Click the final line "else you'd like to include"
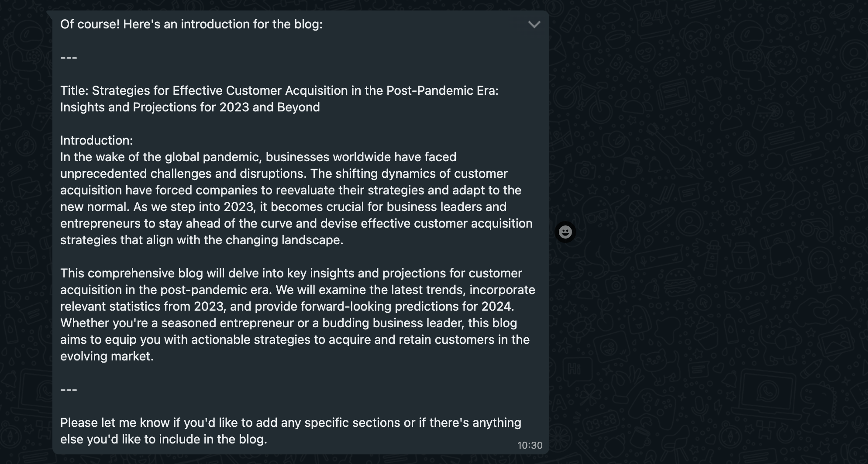The height and width of the screenshot is (464, 868). click(x=163, y=440)
